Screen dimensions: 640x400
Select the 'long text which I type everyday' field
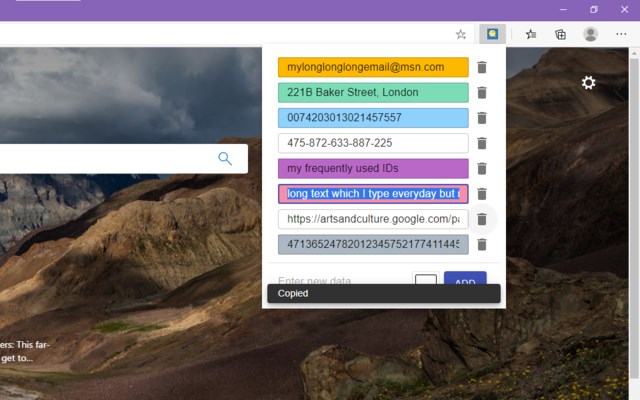pos(373,194)
